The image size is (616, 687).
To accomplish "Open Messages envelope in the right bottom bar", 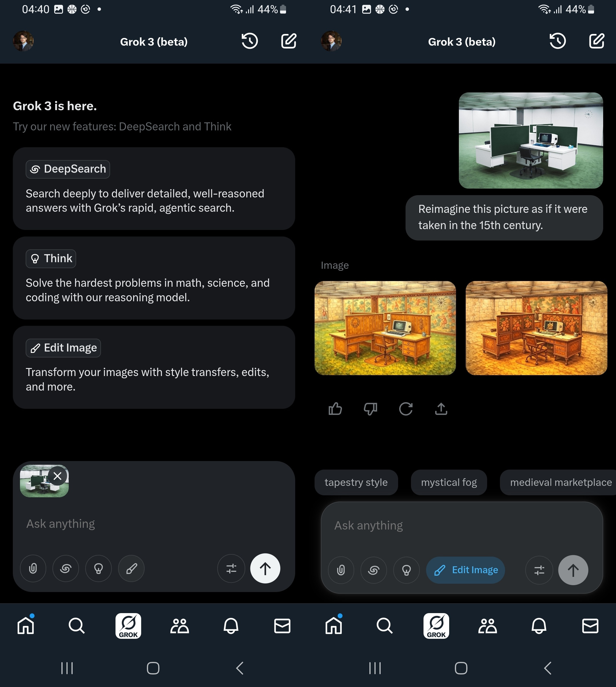I will coord(590,625).
